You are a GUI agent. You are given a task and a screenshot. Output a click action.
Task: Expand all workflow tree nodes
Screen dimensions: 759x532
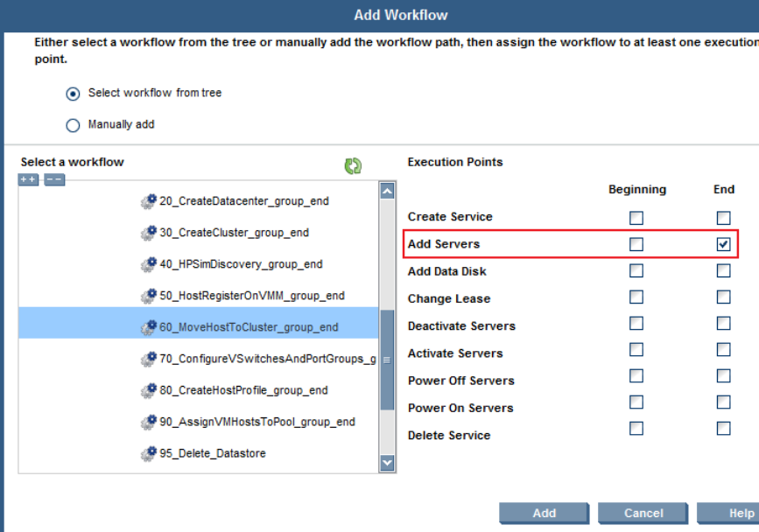(29, 179)
